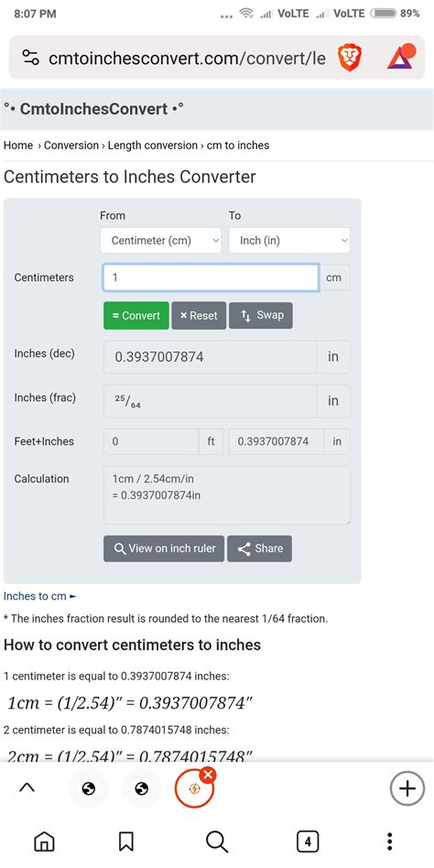Expand the tab strip with up chevron
Screen dimensions: 434x868
tap(27, 787)
